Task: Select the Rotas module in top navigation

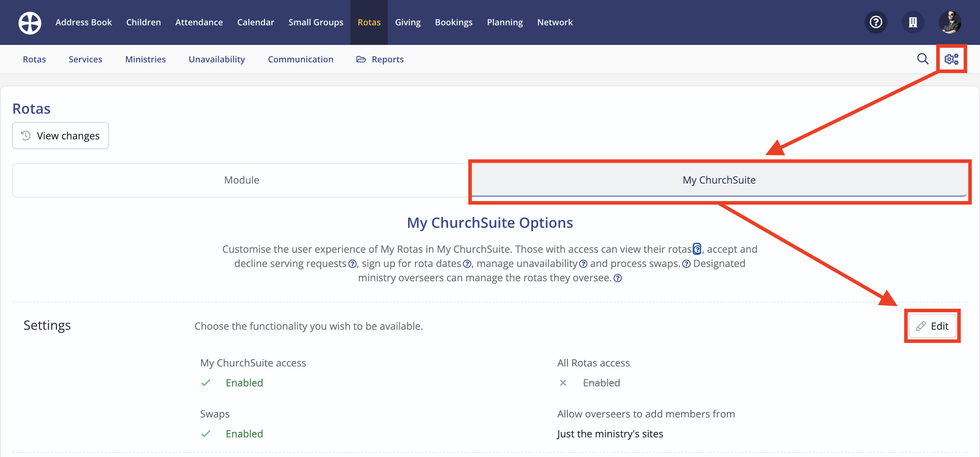Action: point(369,22)
